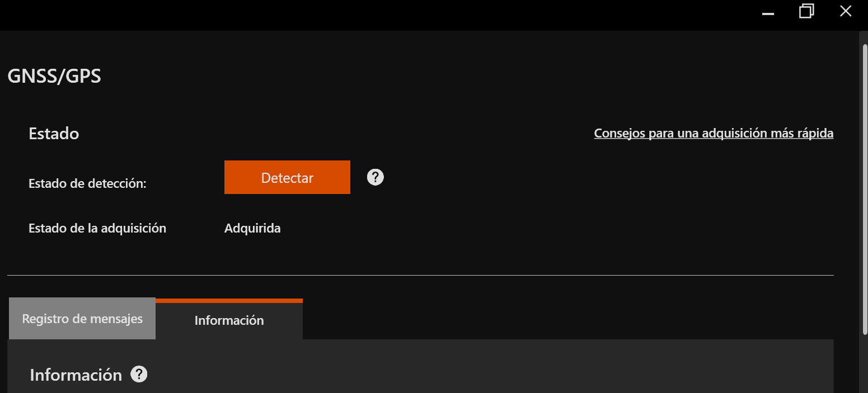Click the vertical scrollbar thumb
Screen dimensions: 868x393
865,190
